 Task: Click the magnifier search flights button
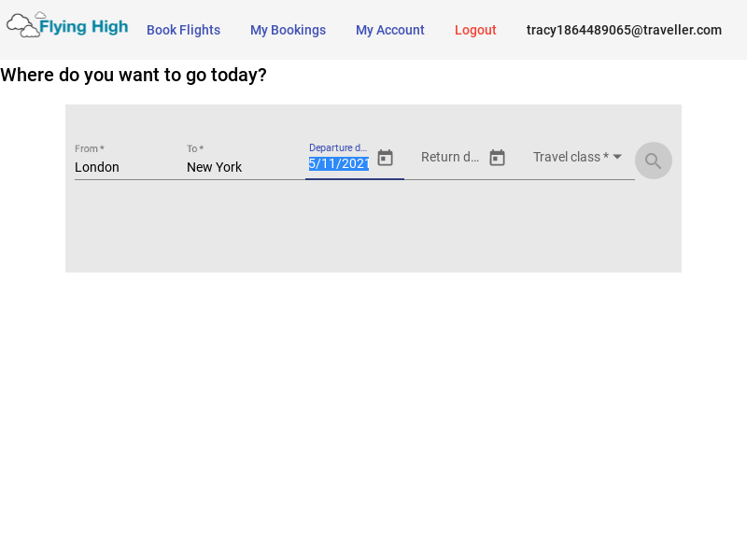point(653,161)
